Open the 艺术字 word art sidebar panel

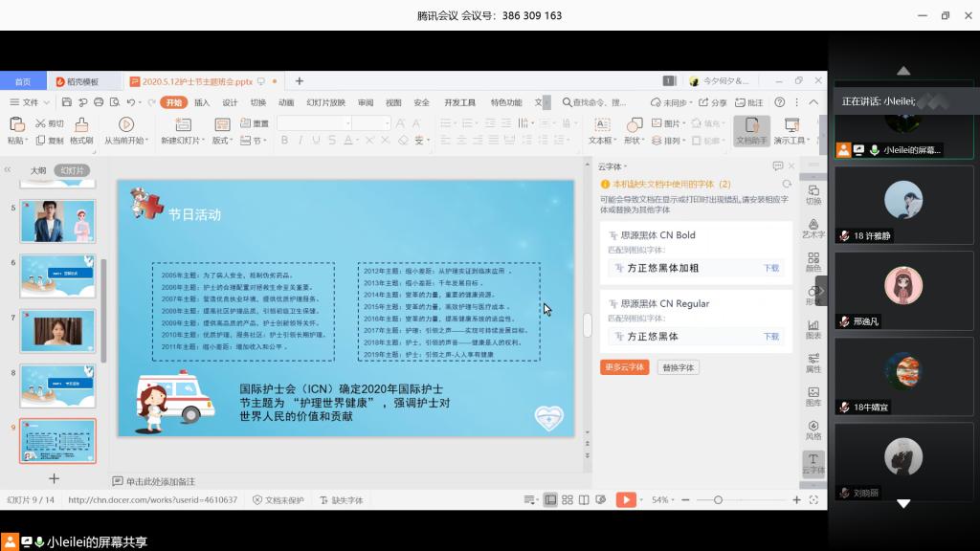pyautogui.click(x=813, y=226)
